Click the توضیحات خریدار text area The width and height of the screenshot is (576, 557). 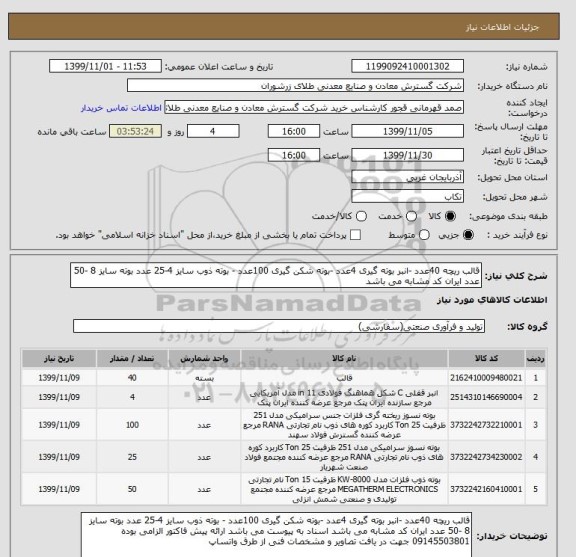click(277, 536)
